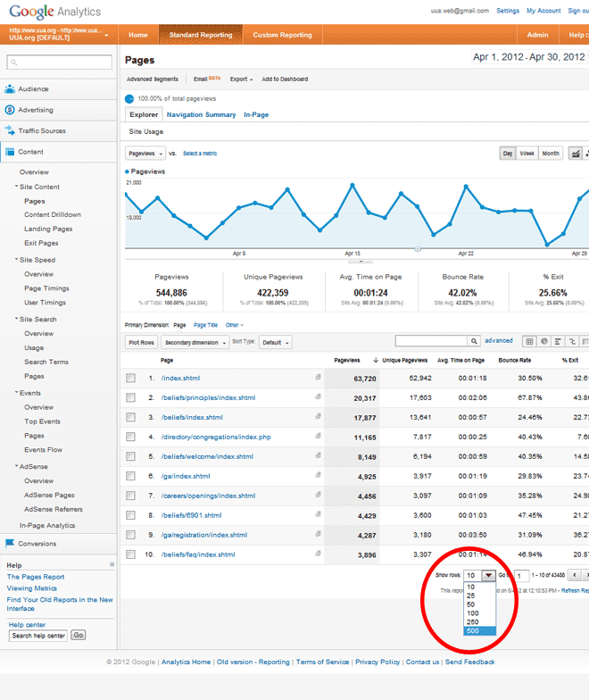Open /directory/congregations/index.php external link icon

click(x=318, y=436)
